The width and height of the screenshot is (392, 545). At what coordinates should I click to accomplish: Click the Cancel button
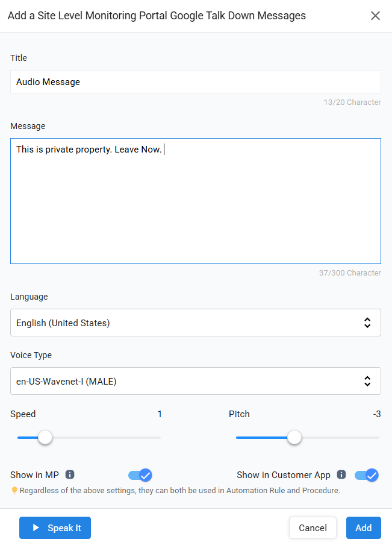[x=313, y=528]
